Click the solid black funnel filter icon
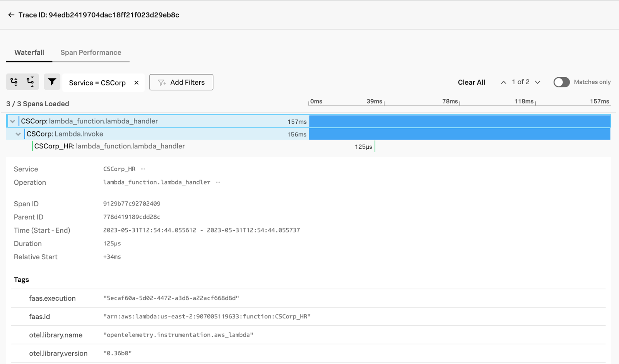This screenshot has height=364, width=619. (x=52, y=82)
